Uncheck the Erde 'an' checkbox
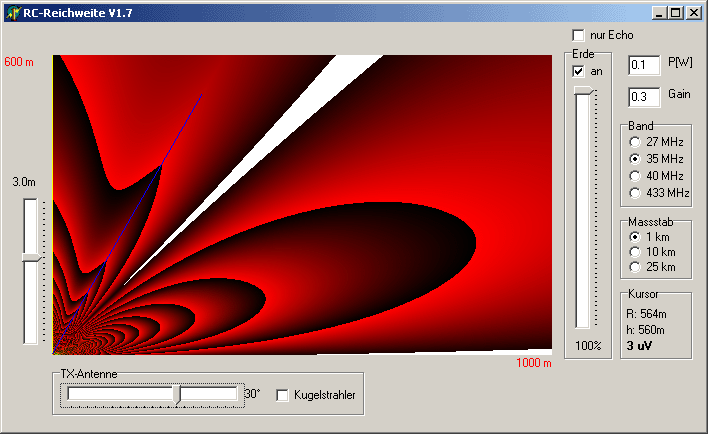 click(578, 71)
